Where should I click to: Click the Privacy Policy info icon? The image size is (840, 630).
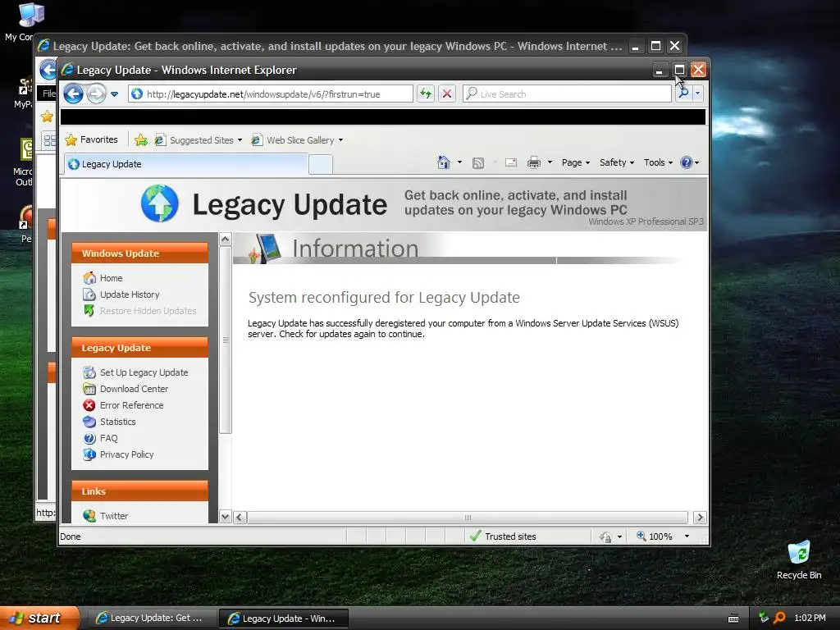89,454
